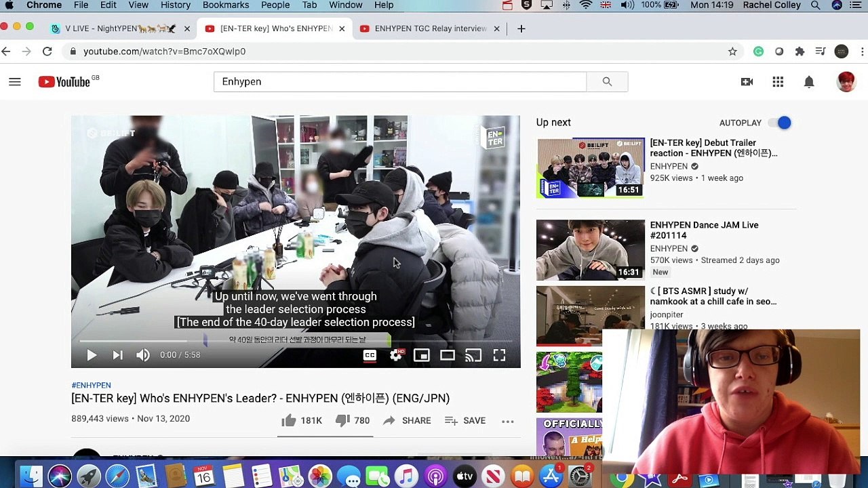Open macOS Notification Center icon
This screenshot has height=488, width=868.
point(856,5)
